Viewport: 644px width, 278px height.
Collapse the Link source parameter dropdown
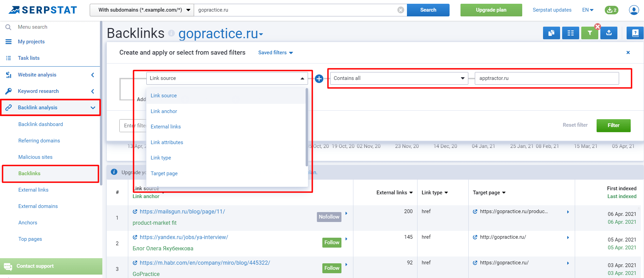tap(227, 78)
